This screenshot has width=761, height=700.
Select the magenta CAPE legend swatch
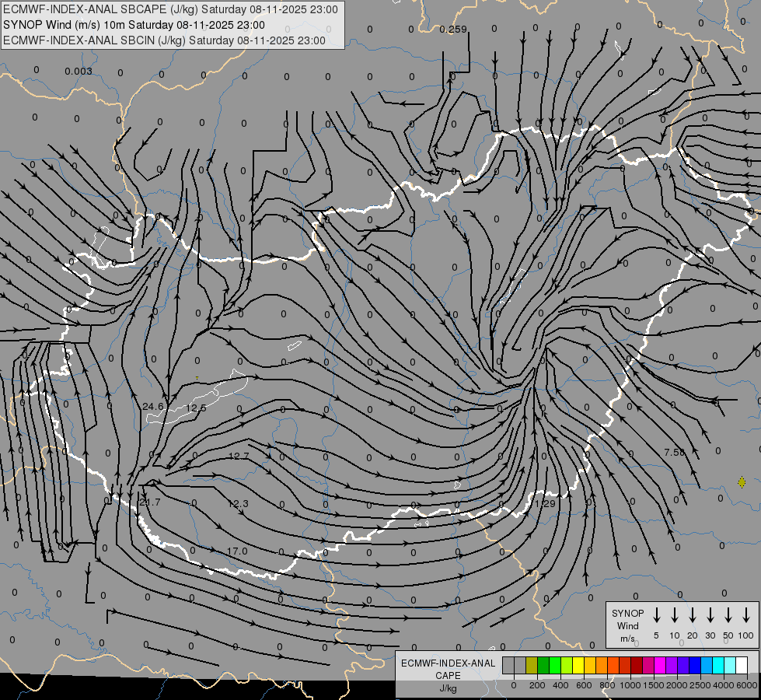coord(660,665)
